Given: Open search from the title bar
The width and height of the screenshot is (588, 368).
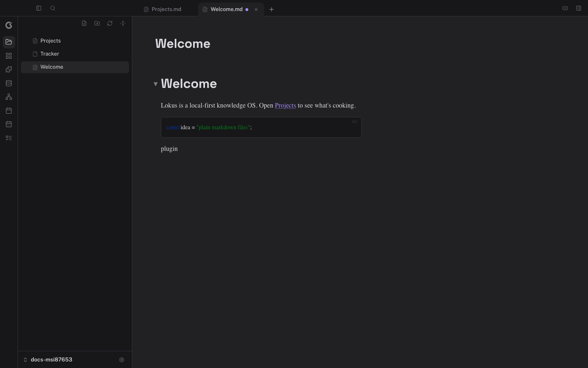Looking at the screenshot, I should click(x=53, y=8).
